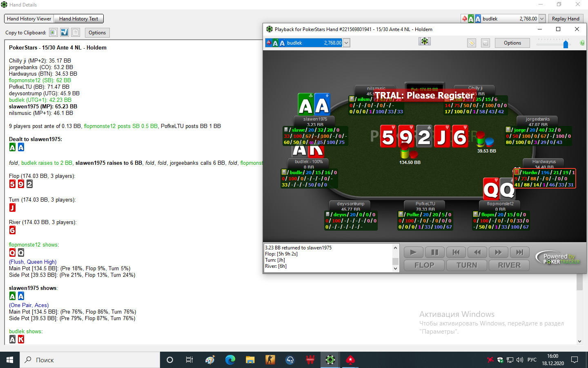This screenshot has height=368, width=588.
Task: Open Options in Hand Details window
Action: [97, 33]
